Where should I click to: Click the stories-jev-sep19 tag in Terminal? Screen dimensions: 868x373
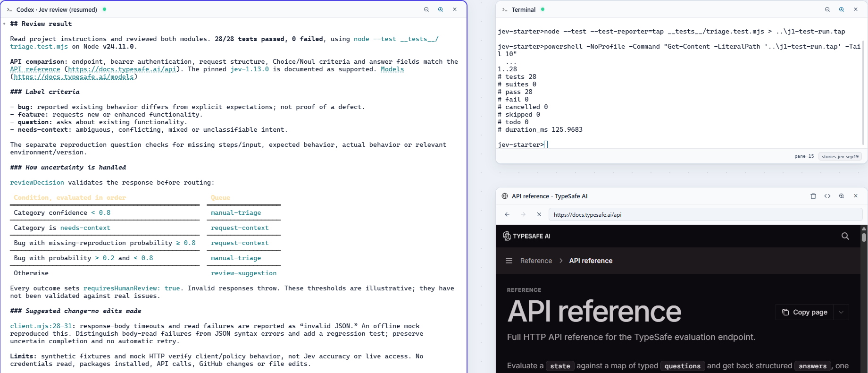coord(840,156)
